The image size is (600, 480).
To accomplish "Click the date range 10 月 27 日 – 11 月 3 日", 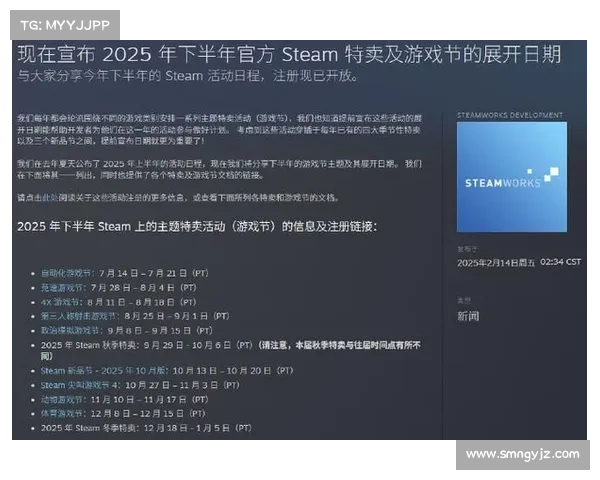I will [172, 385].
